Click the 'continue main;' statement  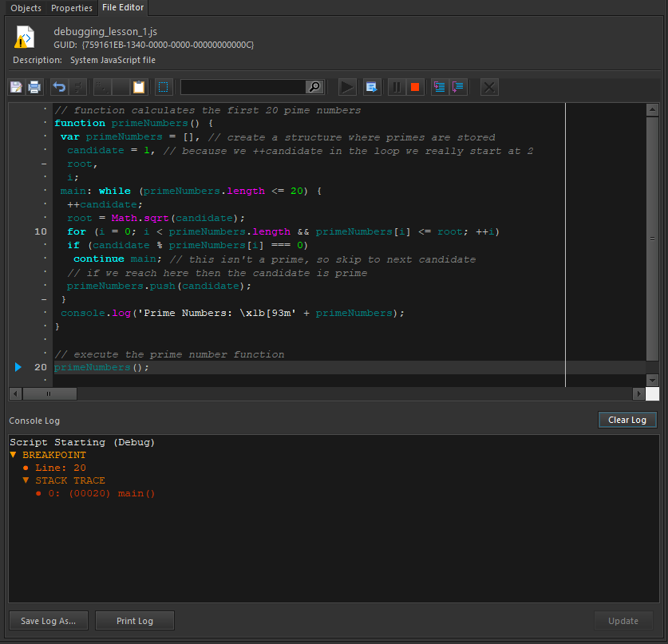coord(117,259)
